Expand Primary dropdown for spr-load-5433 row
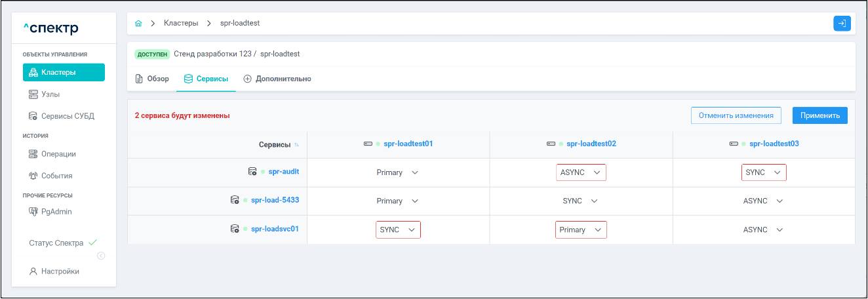 397,201
